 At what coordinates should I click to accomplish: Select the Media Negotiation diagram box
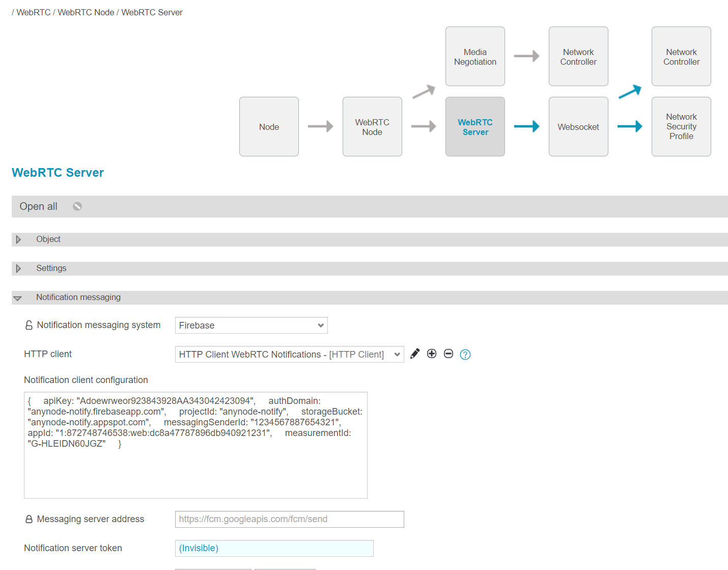[x=475, y=57]
